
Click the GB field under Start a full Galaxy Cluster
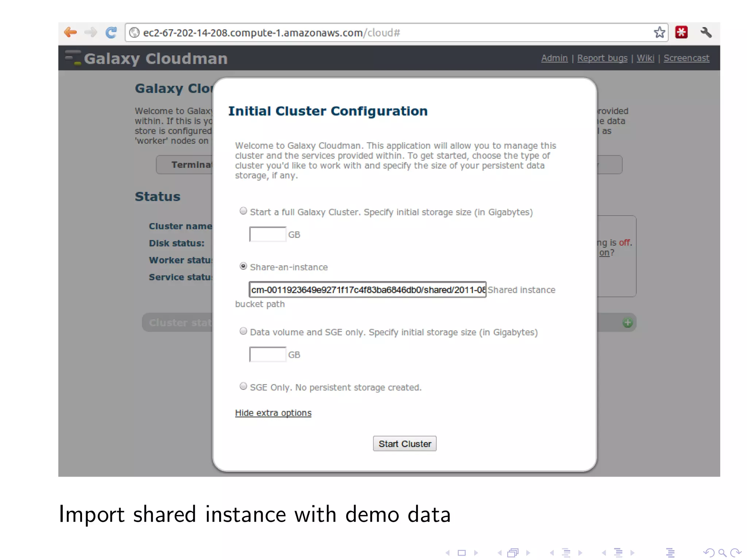(268, 234)
